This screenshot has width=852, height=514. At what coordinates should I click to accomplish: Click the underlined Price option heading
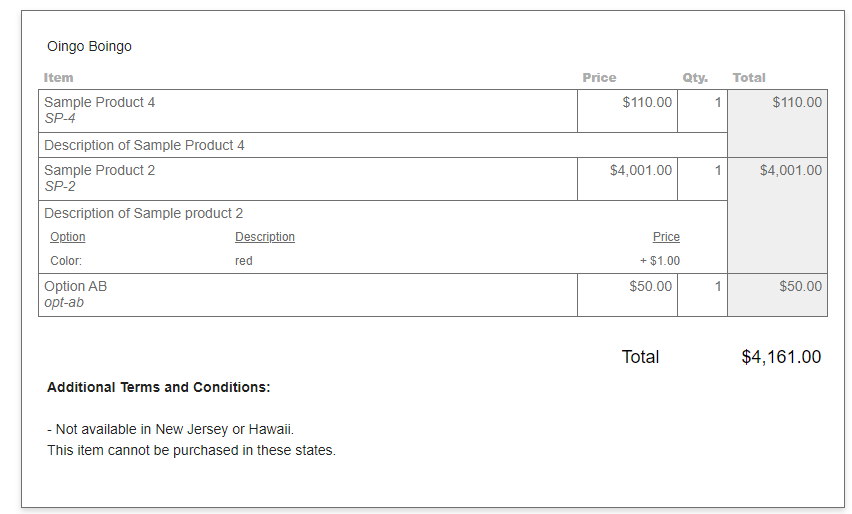click(x=666, y=237)
